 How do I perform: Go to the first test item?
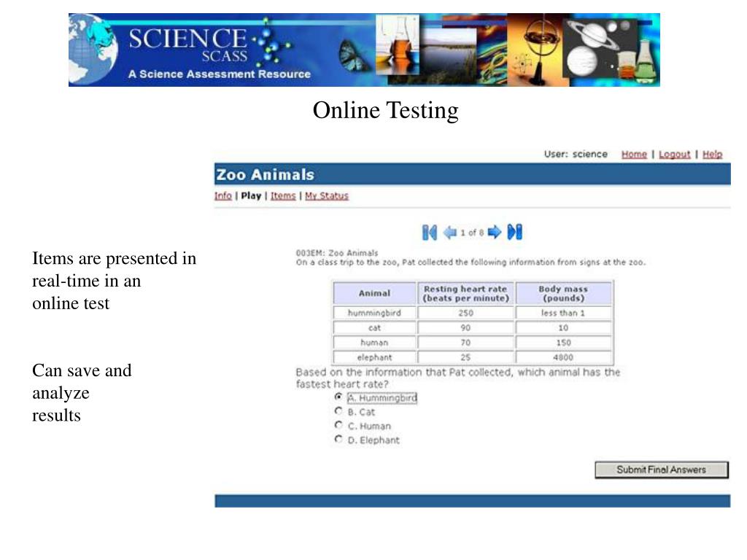(x=429, y=233)
